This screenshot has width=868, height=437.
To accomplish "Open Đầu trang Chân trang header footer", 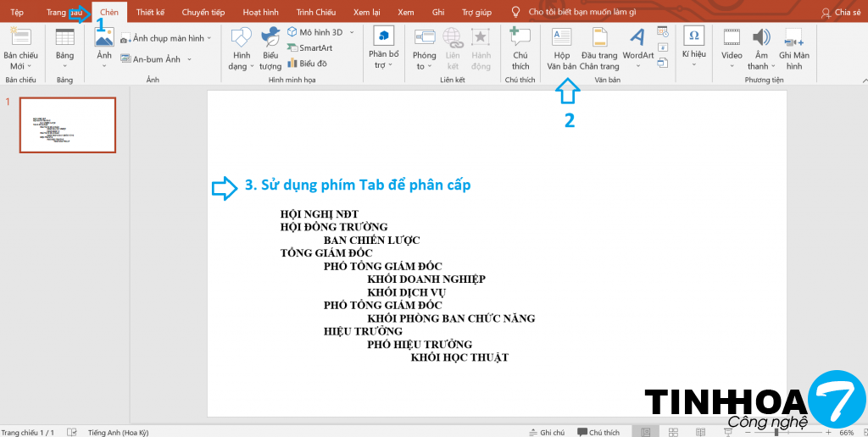I will 599,48.
